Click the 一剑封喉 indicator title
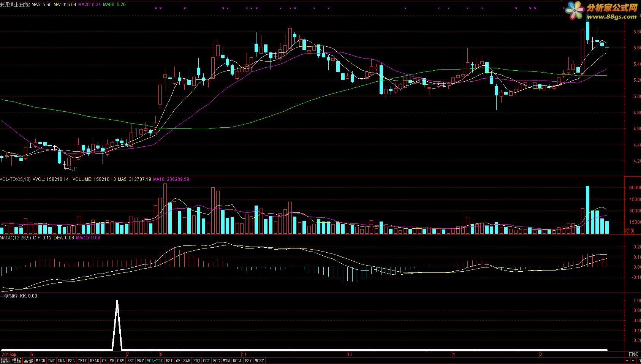 click(9, 296)
